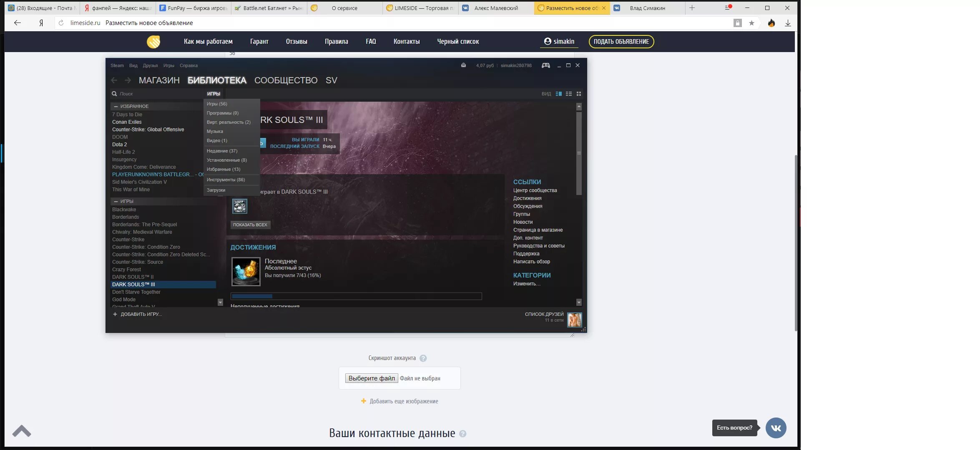Switch Steam library to detail view
Screen dimensions: 980x450
[x=559, y=94]
